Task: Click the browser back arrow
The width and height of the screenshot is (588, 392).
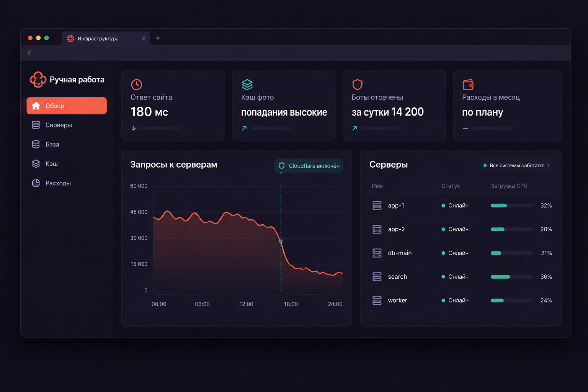Action: coord(29,53)
